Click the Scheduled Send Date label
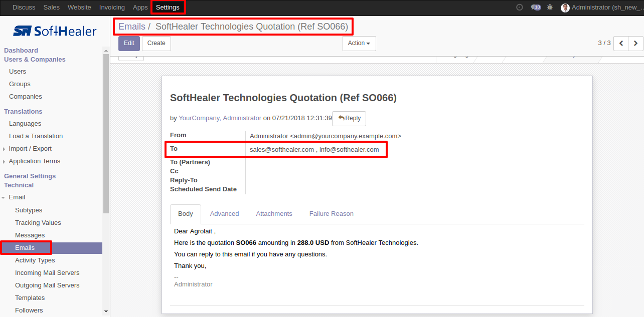Viewport: 644px width, 317px height. coord(203,189)
